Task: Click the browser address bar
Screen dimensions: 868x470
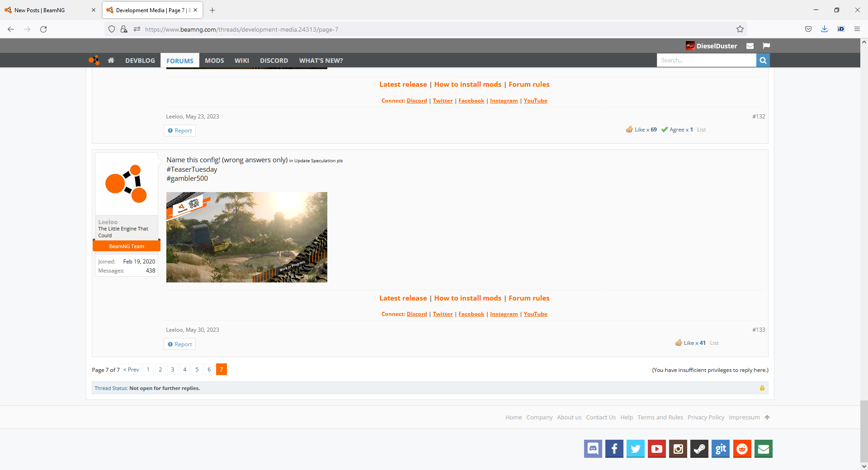Action: (425, 29)
